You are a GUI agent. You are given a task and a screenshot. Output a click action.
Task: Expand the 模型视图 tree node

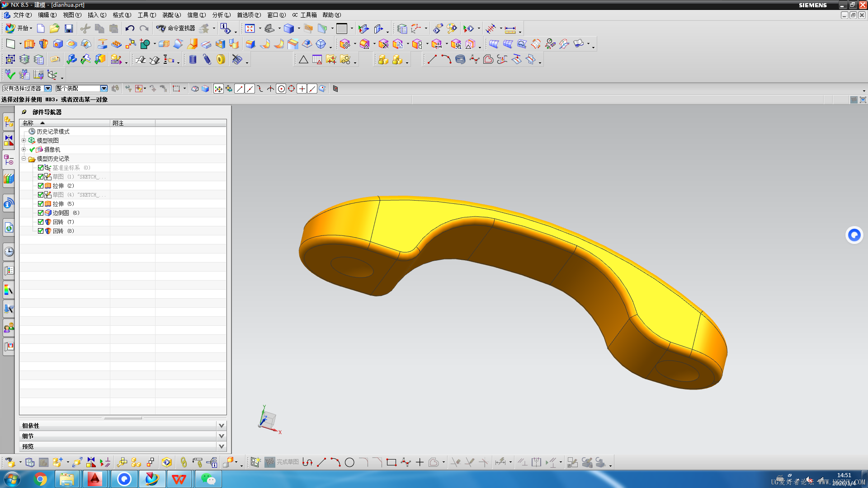tap(24, 141)
